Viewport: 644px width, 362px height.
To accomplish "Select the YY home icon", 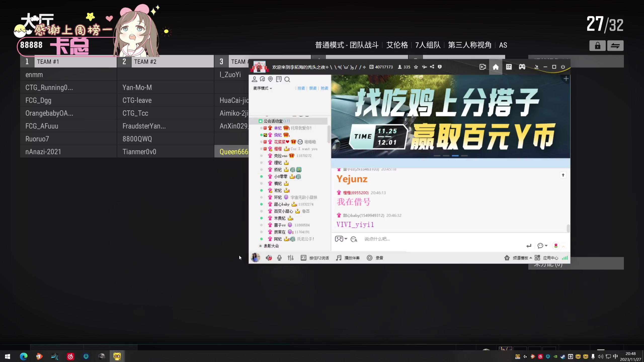I will pyautogui.click(x=496, y=67).
